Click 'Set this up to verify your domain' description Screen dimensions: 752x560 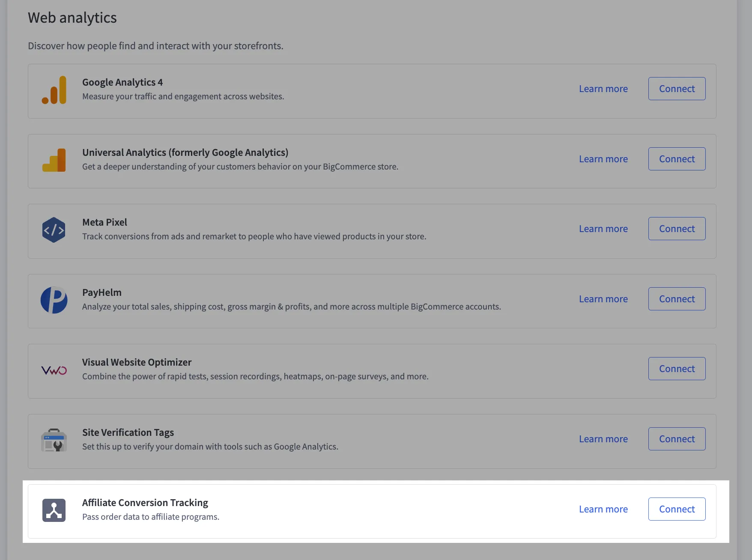pos(210,447)
